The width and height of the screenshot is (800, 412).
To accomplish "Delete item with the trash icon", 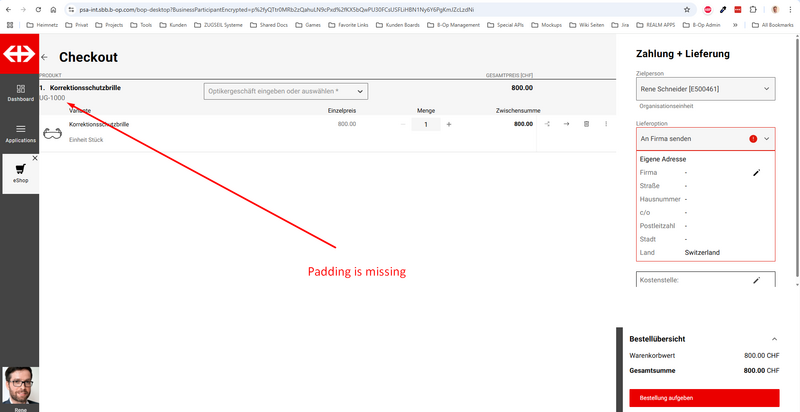I will point(586,124).
